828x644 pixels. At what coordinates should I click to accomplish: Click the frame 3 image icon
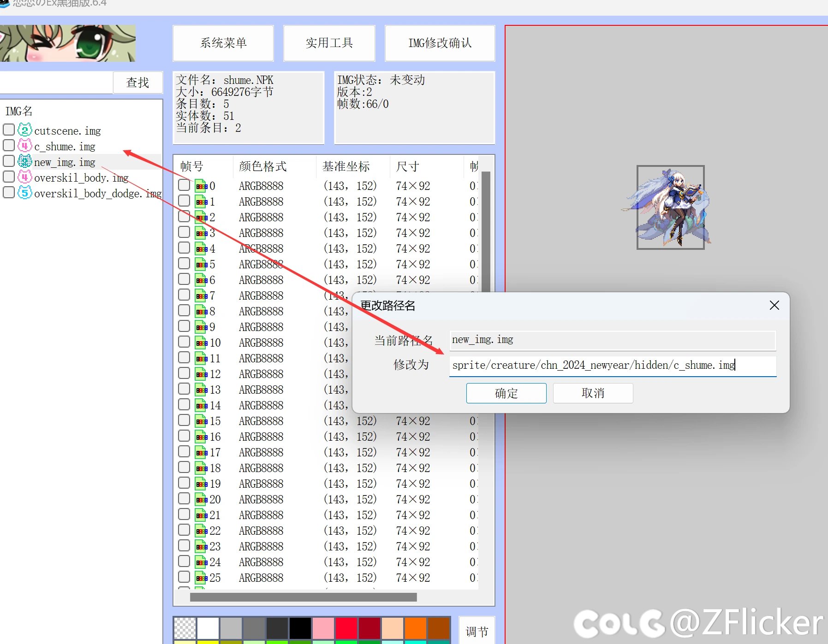(201, 233)
